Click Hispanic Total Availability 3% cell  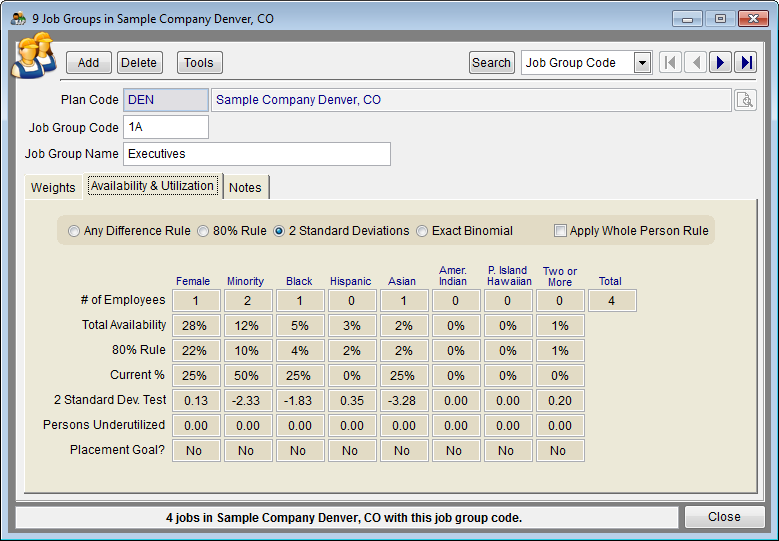(352, 326)
